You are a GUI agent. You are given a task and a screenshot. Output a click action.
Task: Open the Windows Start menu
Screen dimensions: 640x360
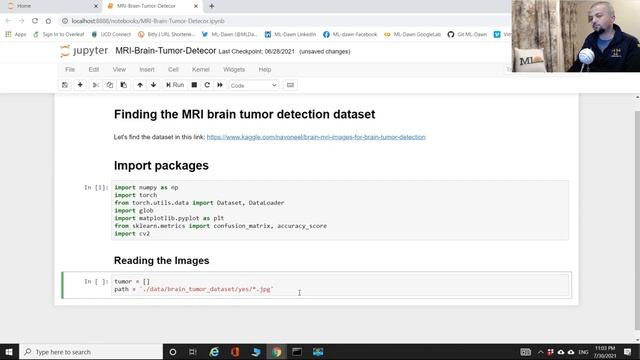9,351
